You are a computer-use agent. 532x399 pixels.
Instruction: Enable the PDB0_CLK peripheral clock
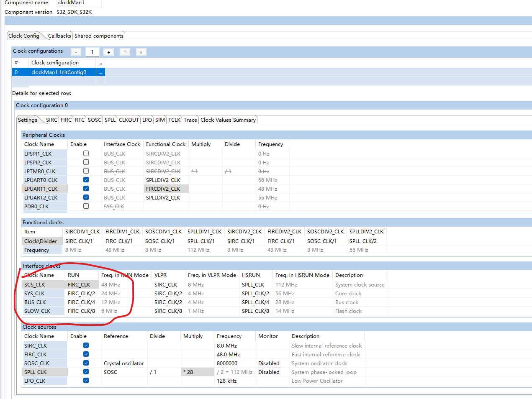[86, 206]
